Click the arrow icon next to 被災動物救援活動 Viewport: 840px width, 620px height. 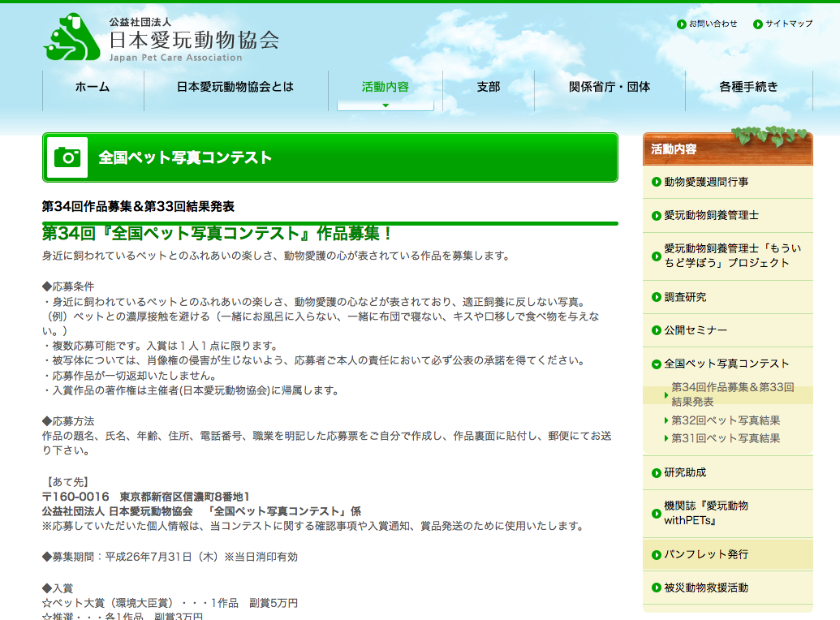[656, 588]
